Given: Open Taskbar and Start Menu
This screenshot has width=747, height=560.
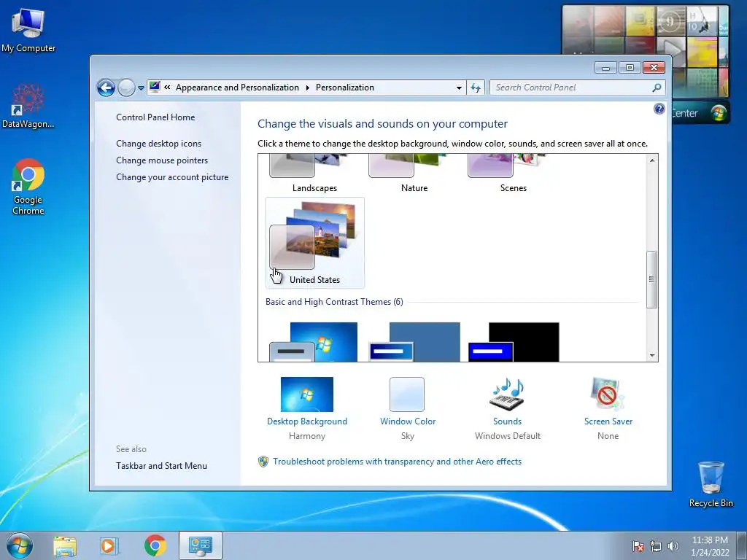Looking at the screenshot, I should (x=161, y=466).
